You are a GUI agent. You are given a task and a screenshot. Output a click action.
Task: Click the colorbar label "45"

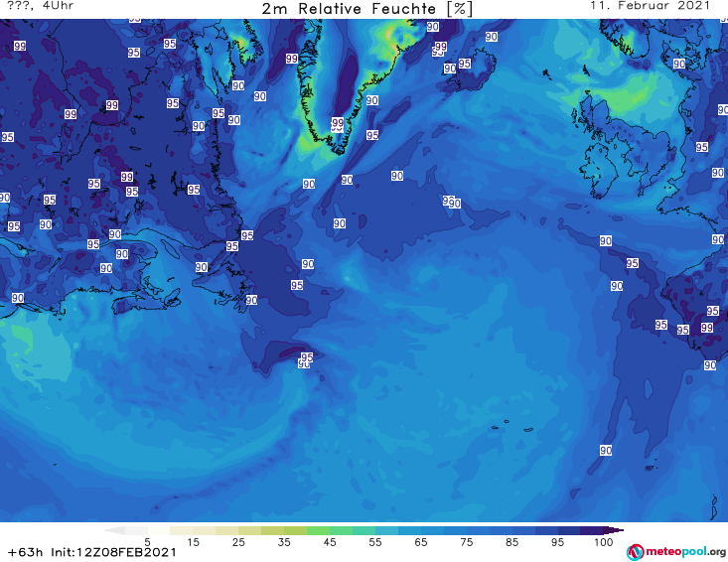pyautogui.click(x=330, y=542)
